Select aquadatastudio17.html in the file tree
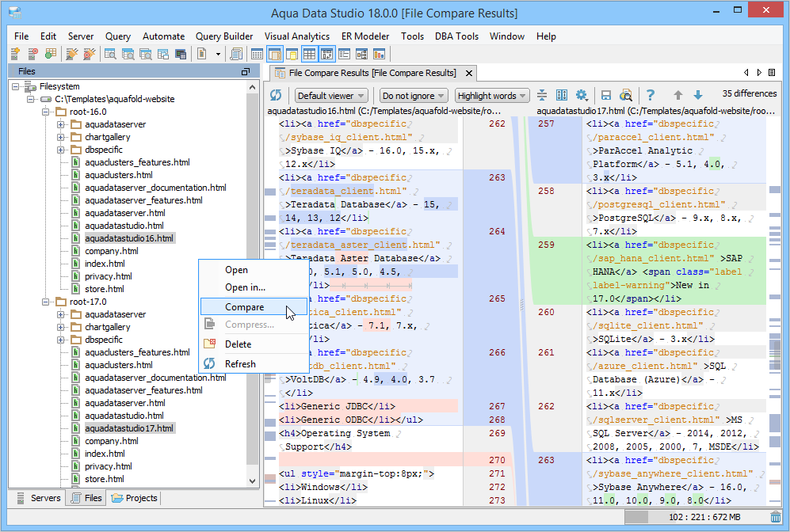This screenshot has height=532, width=790. point(128,428)
